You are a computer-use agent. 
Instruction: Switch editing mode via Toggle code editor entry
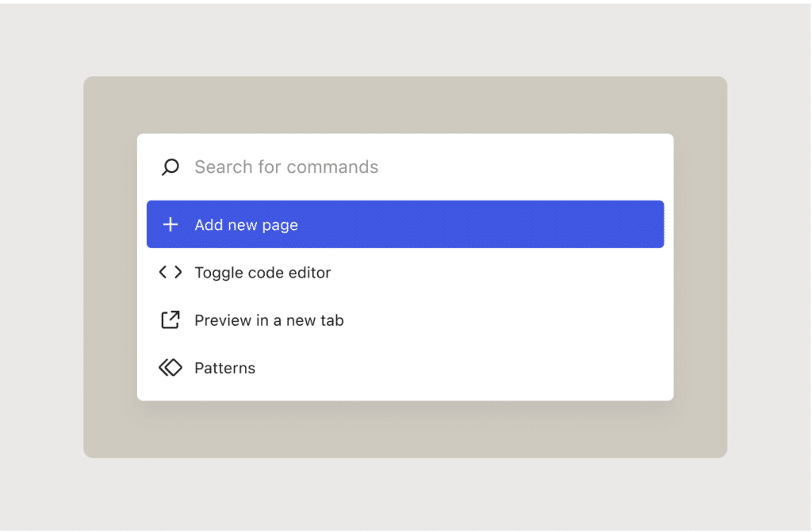[x=262, y=272]
